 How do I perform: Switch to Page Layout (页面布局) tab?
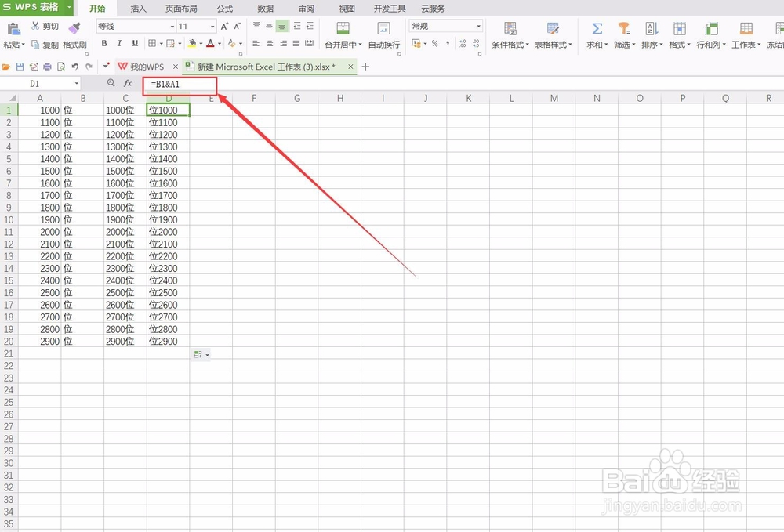181,9
